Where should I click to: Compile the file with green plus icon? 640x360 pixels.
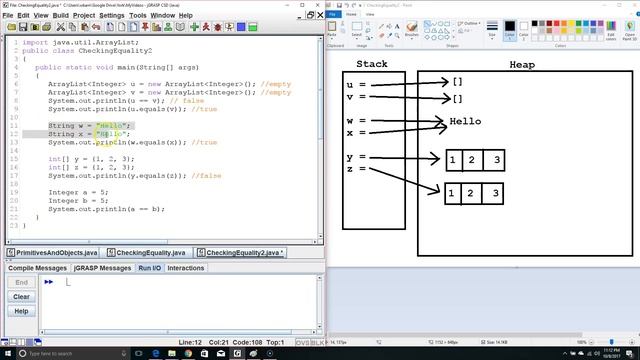(194, 27)
